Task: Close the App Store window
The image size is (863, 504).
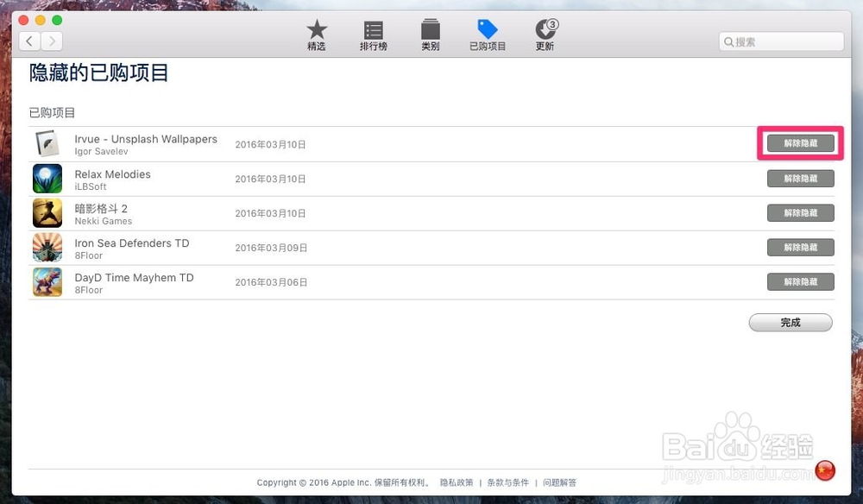Action: click(x=23, y=21)
